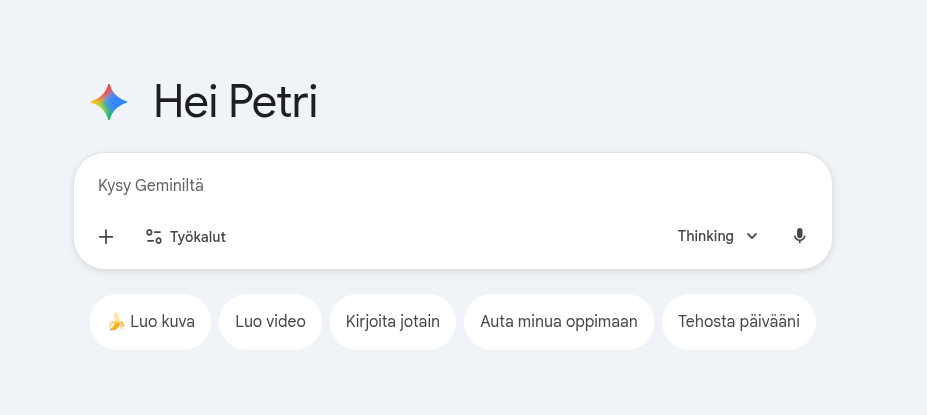Open the Työkalut tools menu
The width and height of the screenshot is (927, 415).
(x=186, y=237)
